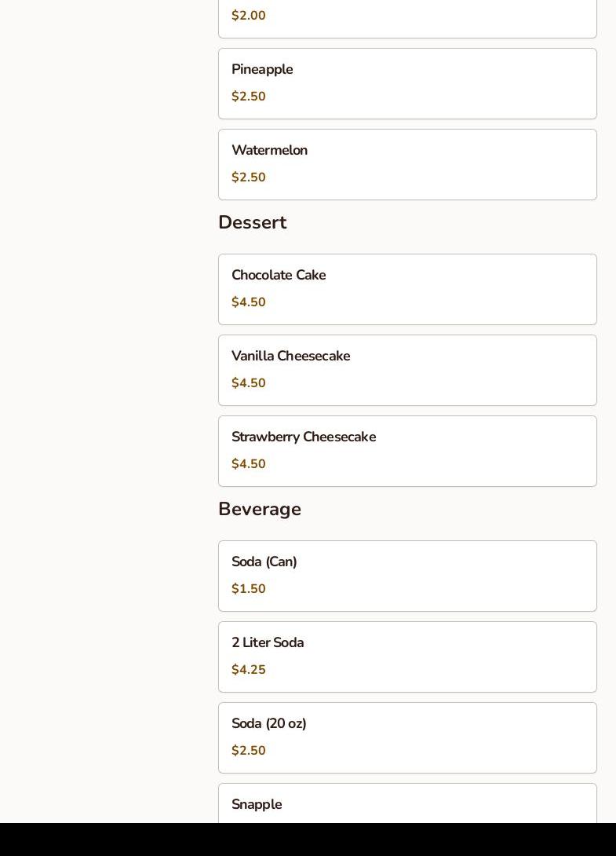Click the $2.00 item card
The width and height of the screenshot is (616, 856).
pyautogui.click(x=407, y=19)
